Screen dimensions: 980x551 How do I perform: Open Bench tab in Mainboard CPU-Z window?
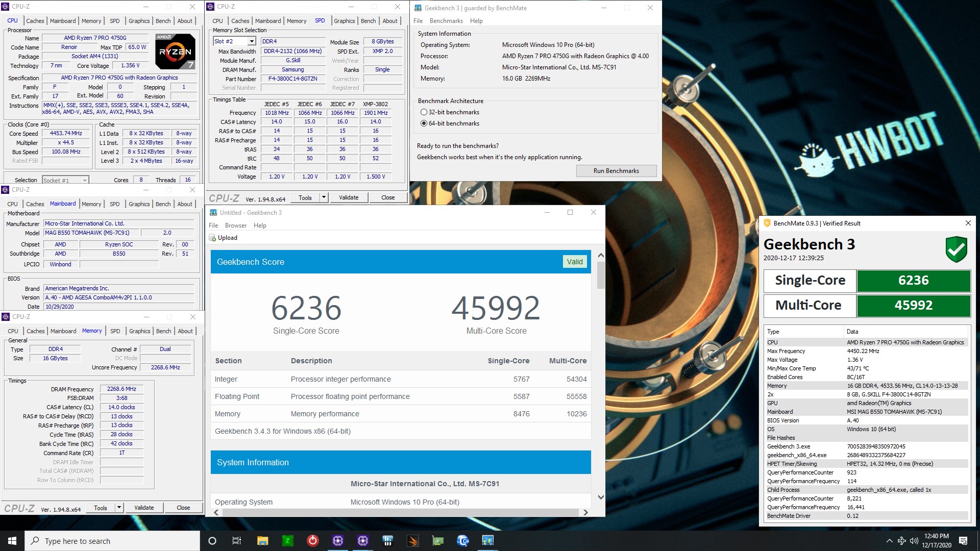(163, 204)
